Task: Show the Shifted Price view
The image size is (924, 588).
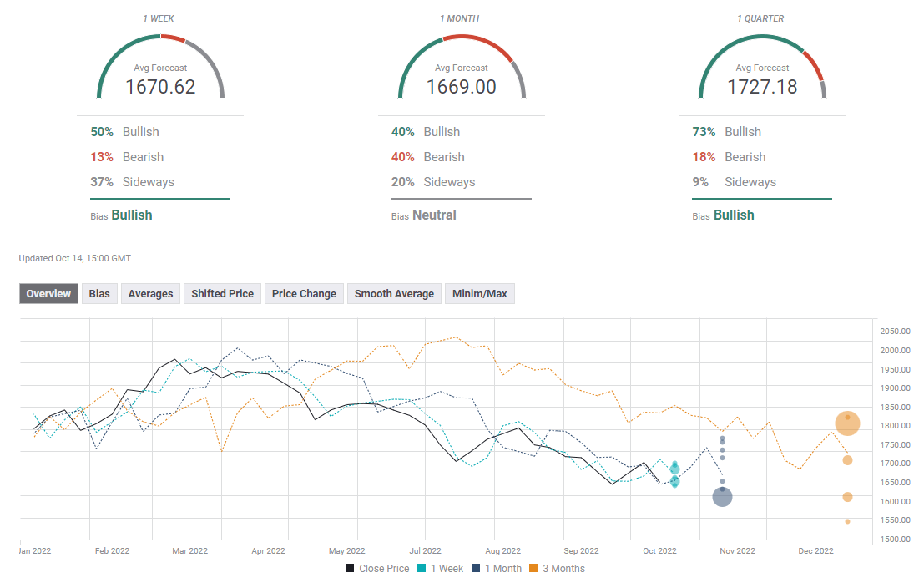Action: coord(222,293)
